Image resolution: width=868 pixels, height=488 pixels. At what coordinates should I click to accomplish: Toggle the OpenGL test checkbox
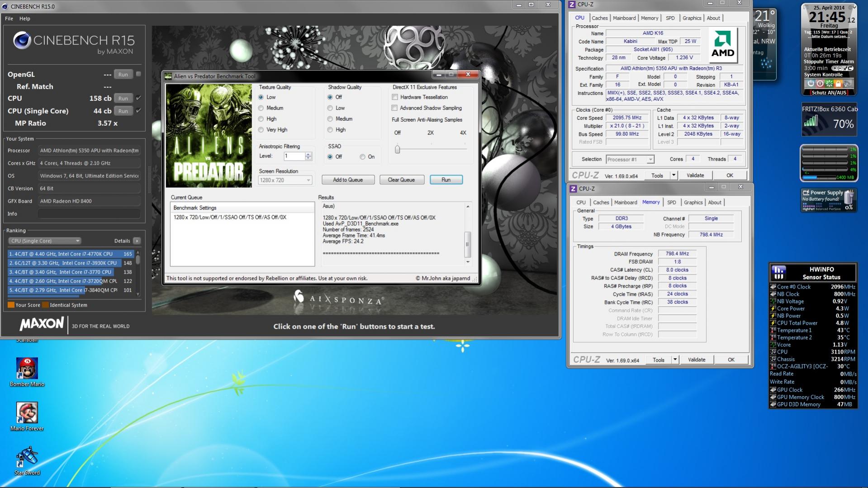[x=139, y=74]
